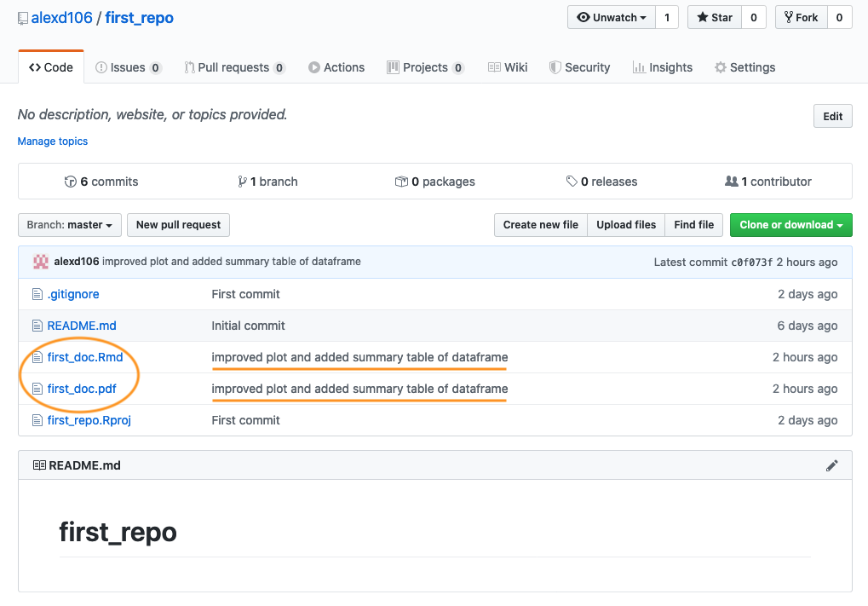This screenshot has height=606, width=868.
Task: Switch to the Issues tab
Action: 128,67
